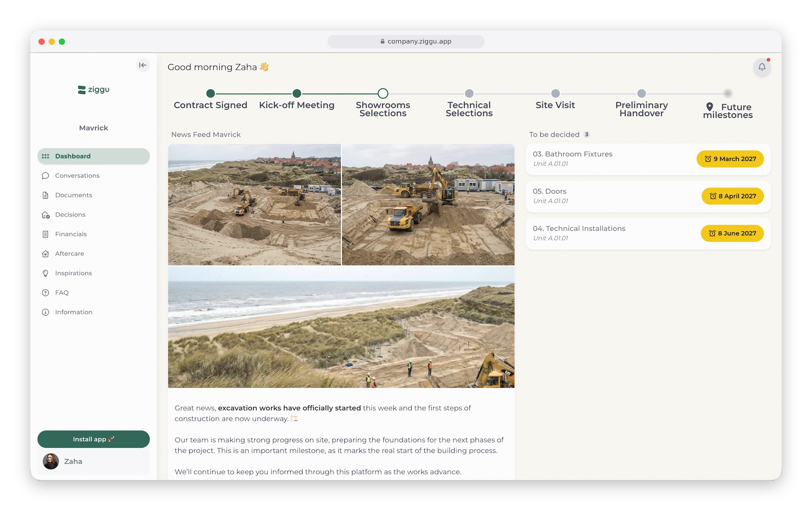Open the notifications bell
Viewport: 812px width, 511px height.
tap(762, 67)
